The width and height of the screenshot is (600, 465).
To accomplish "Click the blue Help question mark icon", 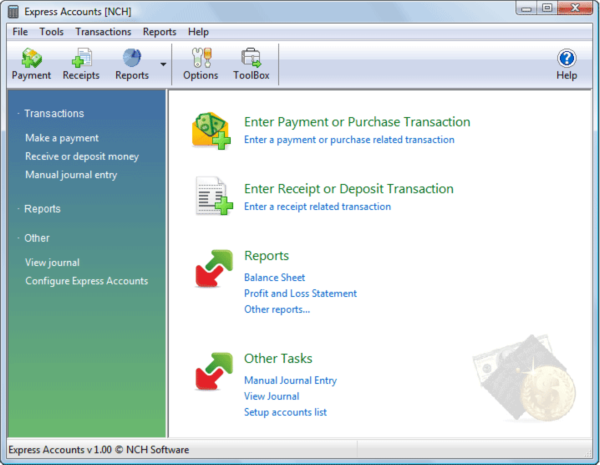I will tap(566, 58).
